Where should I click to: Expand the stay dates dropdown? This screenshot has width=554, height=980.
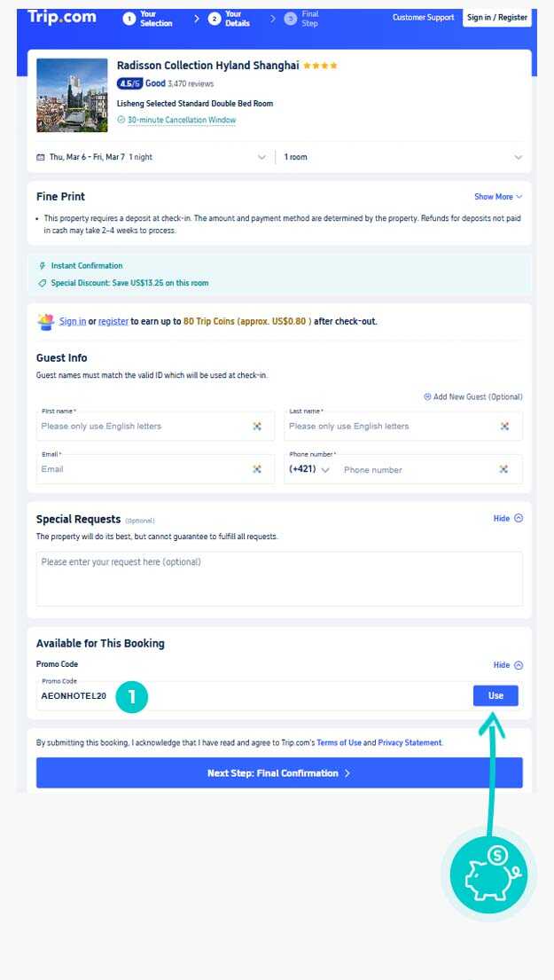pos(261,157)
